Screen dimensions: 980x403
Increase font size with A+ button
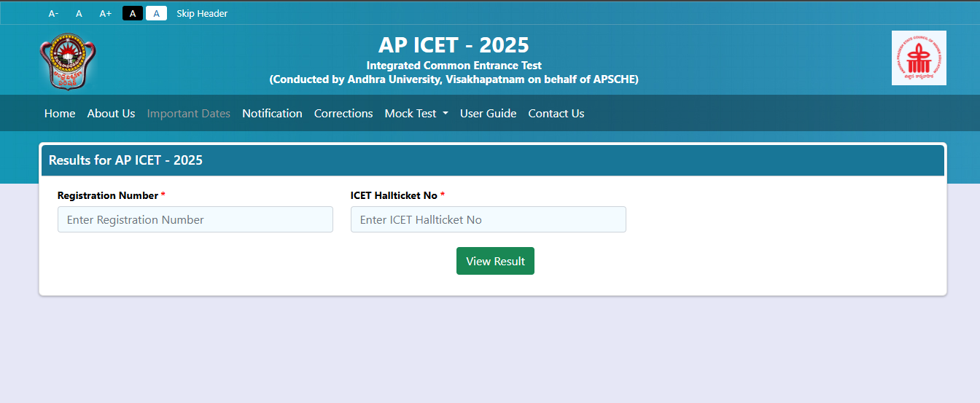point(106,13)
